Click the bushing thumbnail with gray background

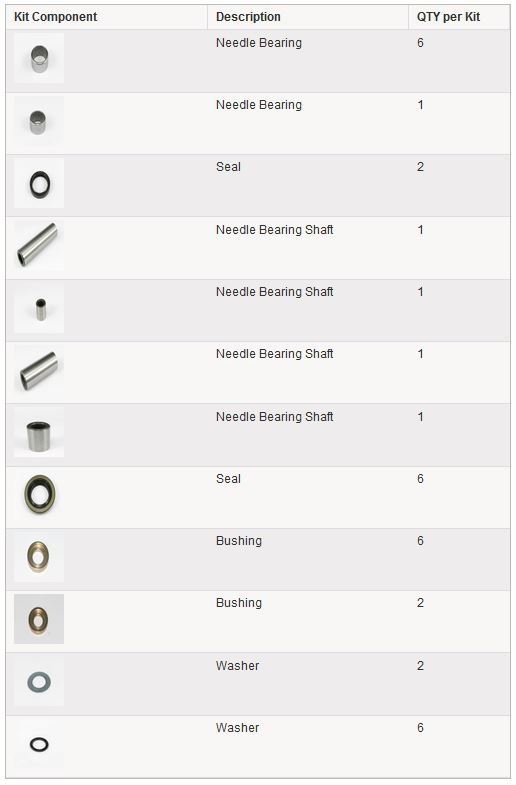coord(39,619)
